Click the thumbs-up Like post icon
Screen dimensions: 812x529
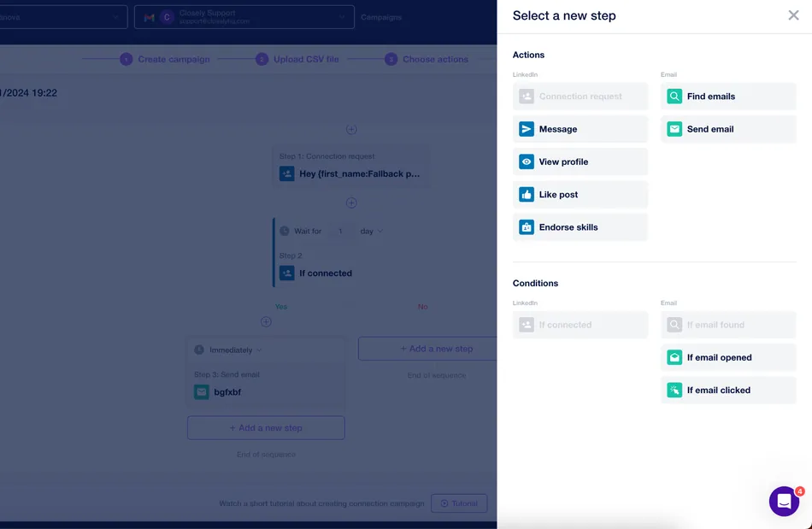point(527,194)
